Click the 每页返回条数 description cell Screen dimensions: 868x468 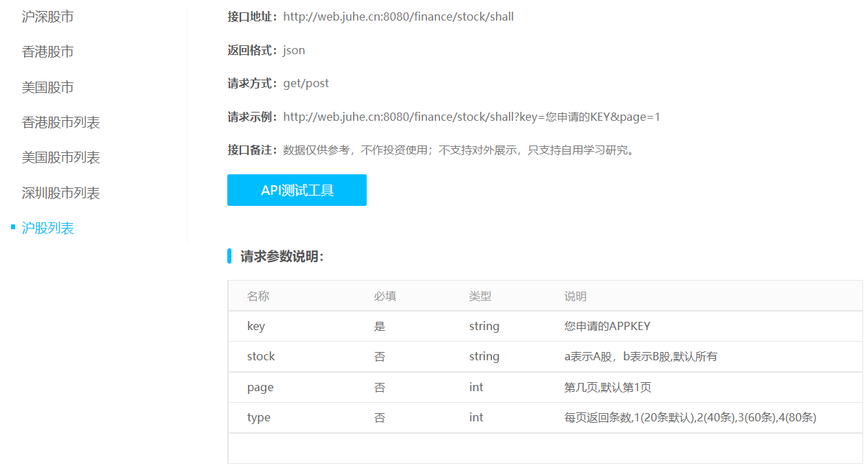[690, 417]
